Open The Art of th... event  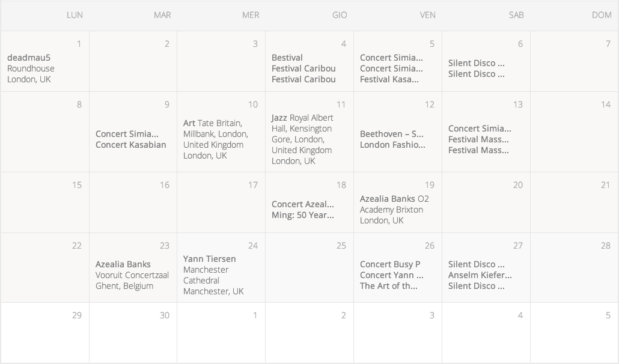point(389,286)
